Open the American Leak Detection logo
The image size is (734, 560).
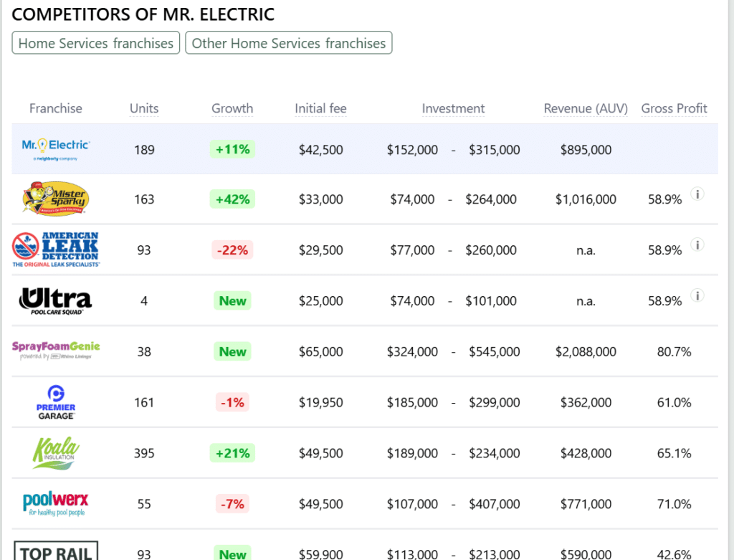56,250
